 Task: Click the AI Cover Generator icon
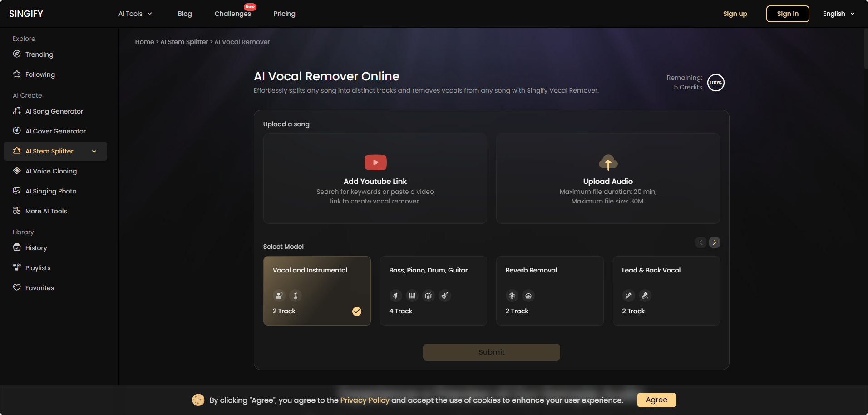coord(17,131)
